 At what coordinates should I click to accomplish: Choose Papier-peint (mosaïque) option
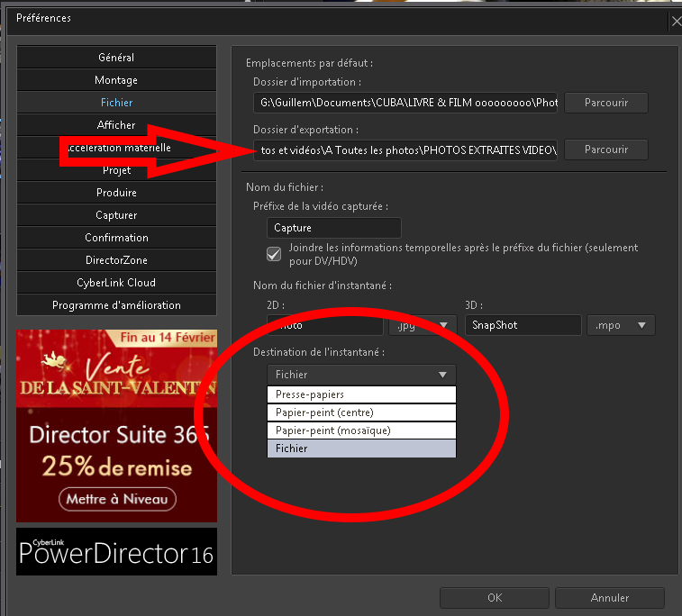[x=361, y=430]
